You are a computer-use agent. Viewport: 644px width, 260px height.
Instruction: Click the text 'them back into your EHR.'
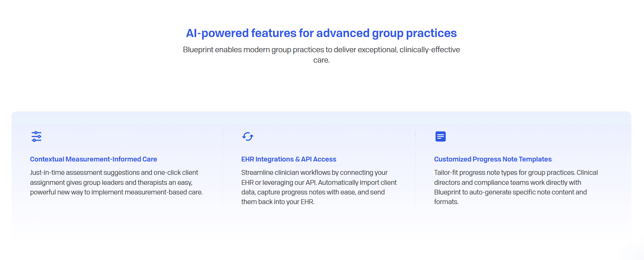tap(278, 202)
